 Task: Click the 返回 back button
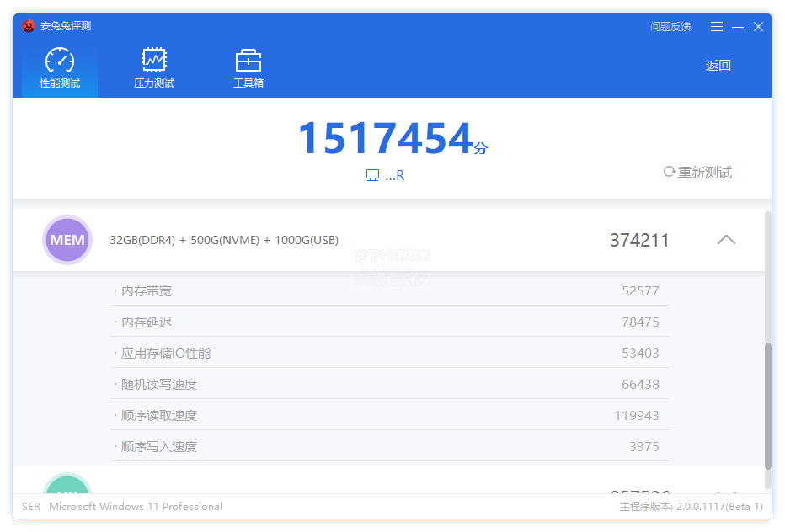(x=718, y=66)
